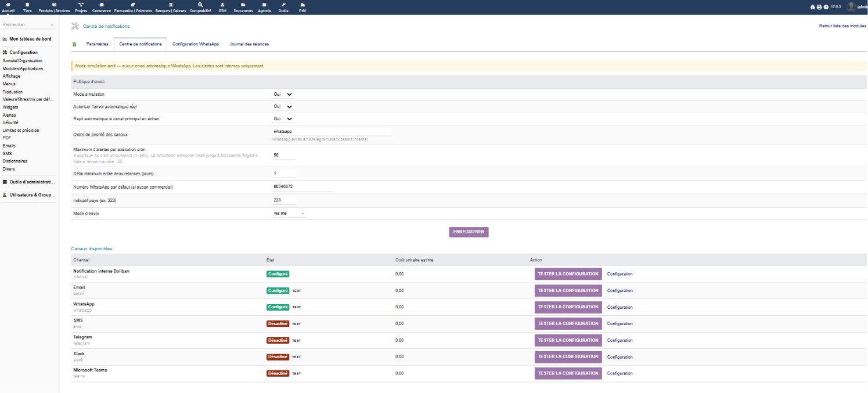Viewport: 868px width, 393px height.
Task: Expand the Mode d'envoi wa.me selector
Action: point(289,214)
